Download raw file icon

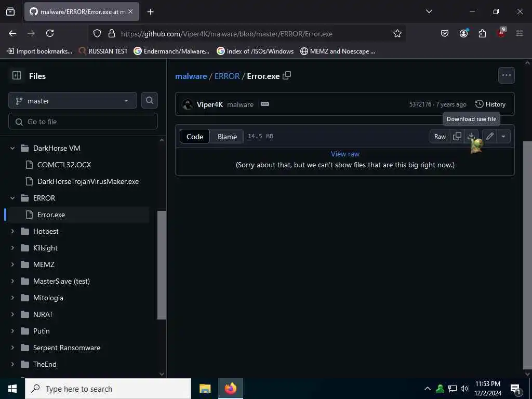coord(471,137)
